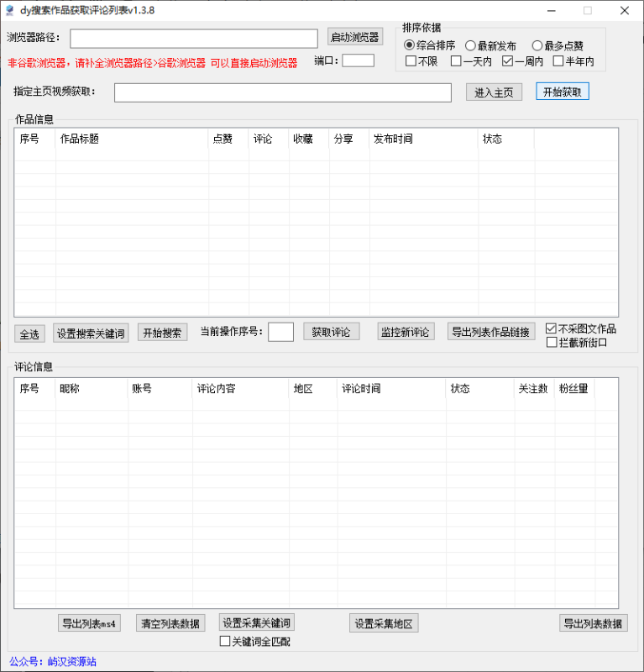Click 评论时间 column header
The width and height of the screenshot is (644, 672).
(391, 389)
